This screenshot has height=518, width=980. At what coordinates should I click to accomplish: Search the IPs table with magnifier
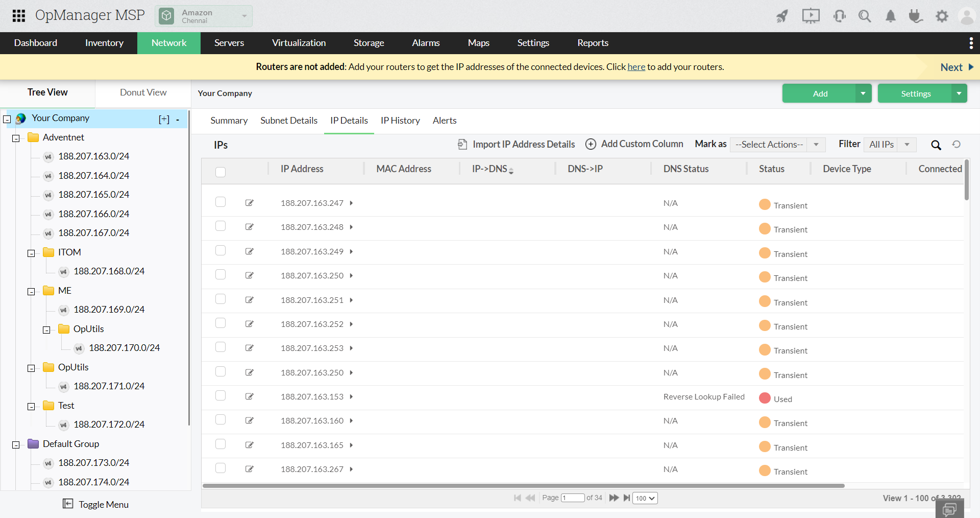pyautogui.click(x=936, y=145)
